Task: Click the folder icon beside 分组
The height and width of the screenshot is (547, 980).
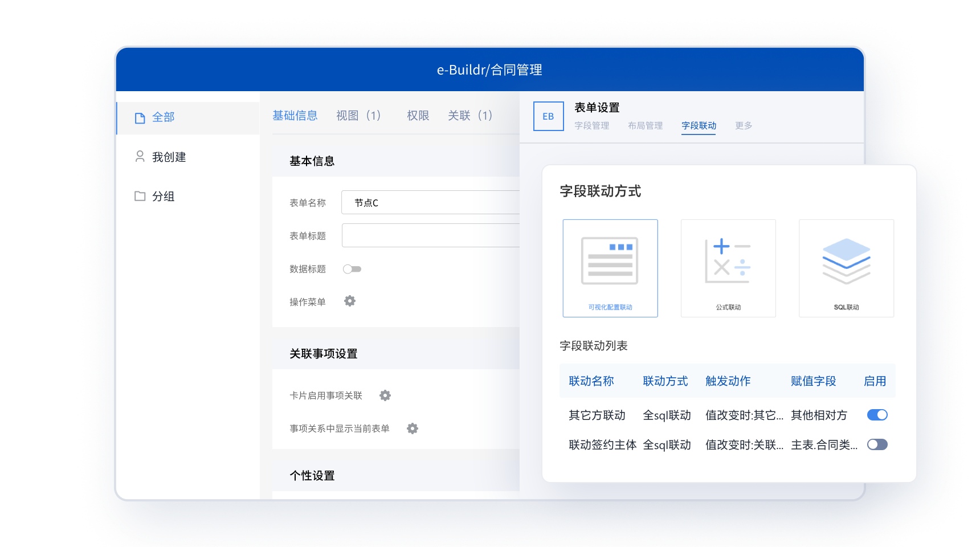Action: 140,196
